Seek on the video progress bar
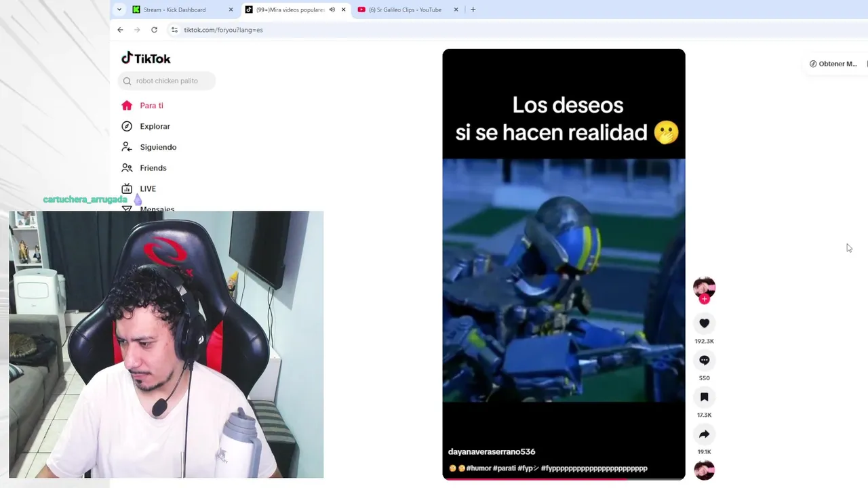868x488 pixels. coord(564,479)
